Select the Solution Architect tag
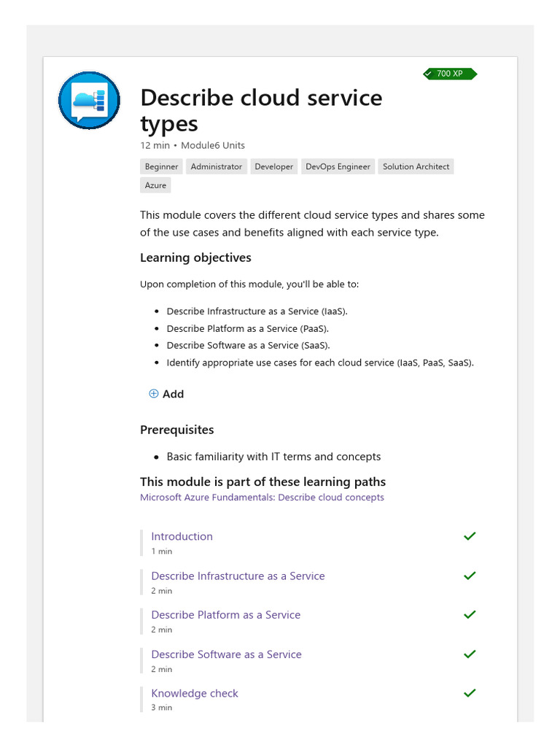Viewport: 560px width, 747px height. tap(416, 166)
